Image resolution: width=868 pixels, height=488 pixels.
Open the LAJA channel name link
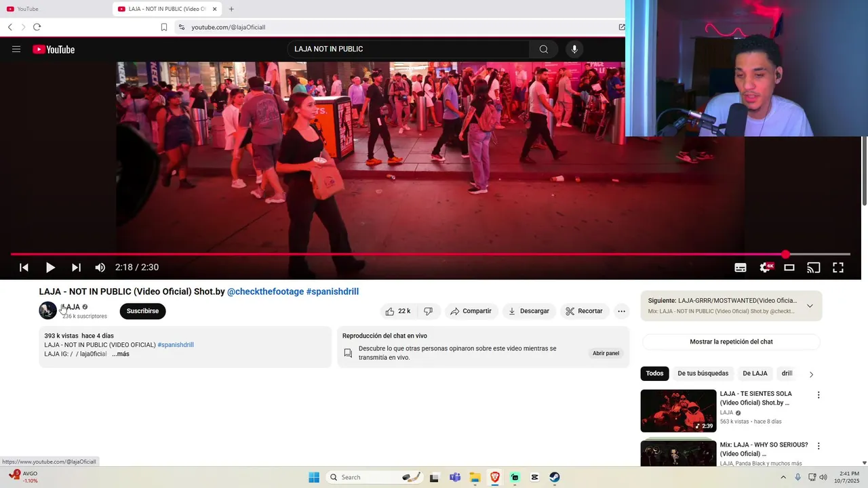71,307
